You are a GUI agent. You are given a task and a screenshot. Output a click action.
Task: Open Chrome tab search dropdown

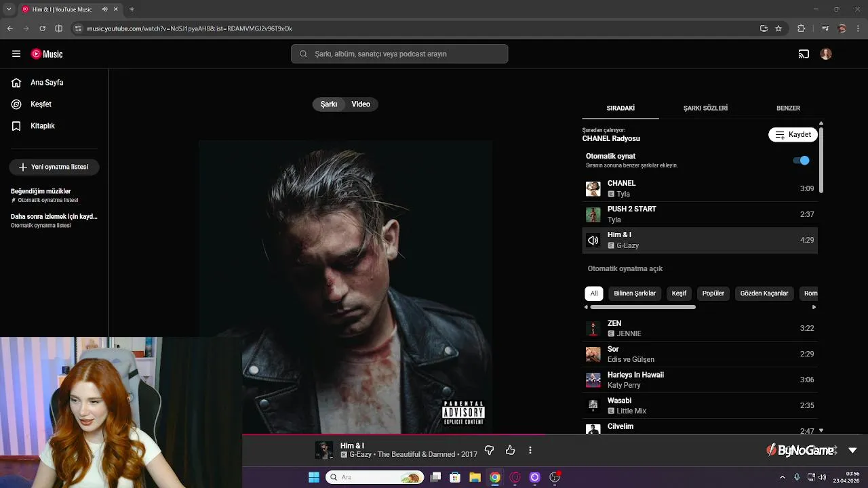9,9
